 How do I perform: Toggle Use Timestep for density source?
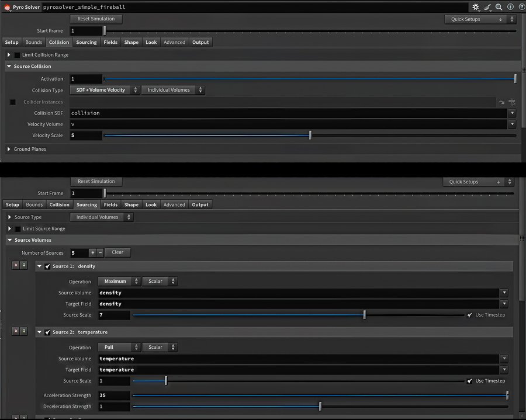[x=470, y=315]
